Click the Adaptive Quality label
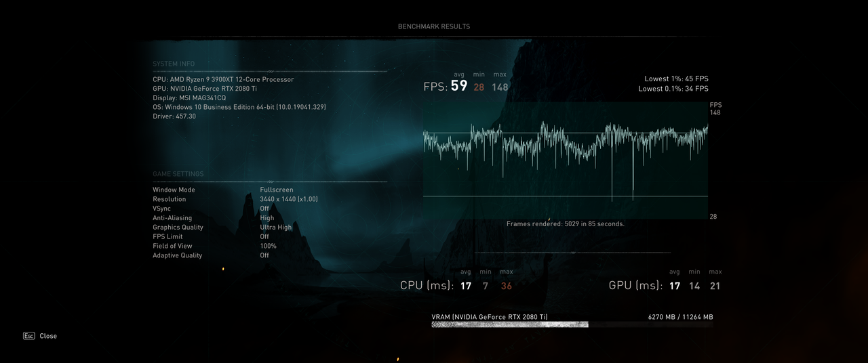 [177, 255]
